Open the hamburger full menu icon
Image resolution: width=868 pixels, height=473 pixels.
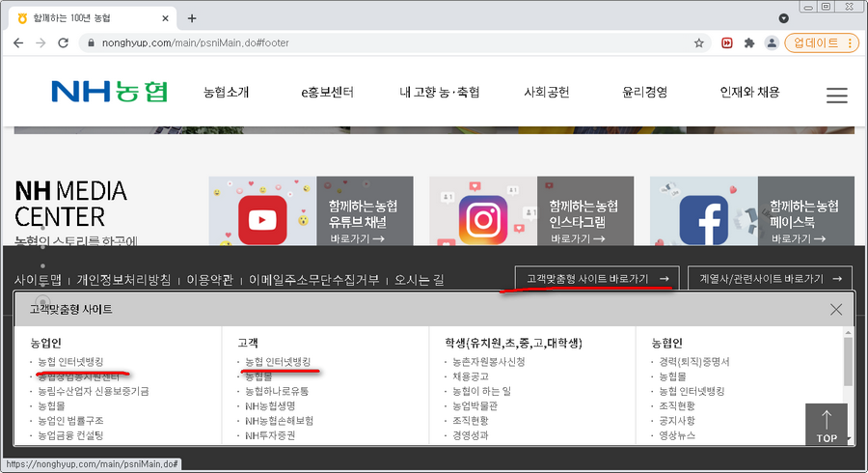pyautogui.click(x=836, y=96)
